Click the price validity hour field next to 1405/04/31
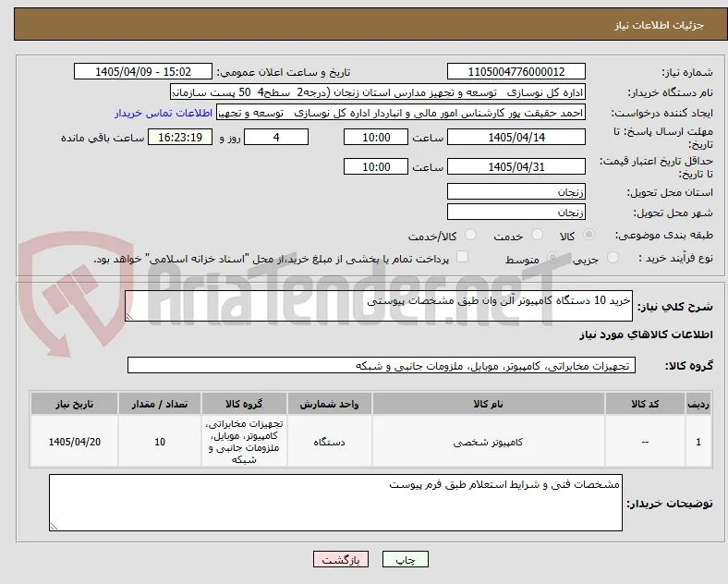Image resolution: width=728 pixels, height=584 pixels. (x=376, y=166)
